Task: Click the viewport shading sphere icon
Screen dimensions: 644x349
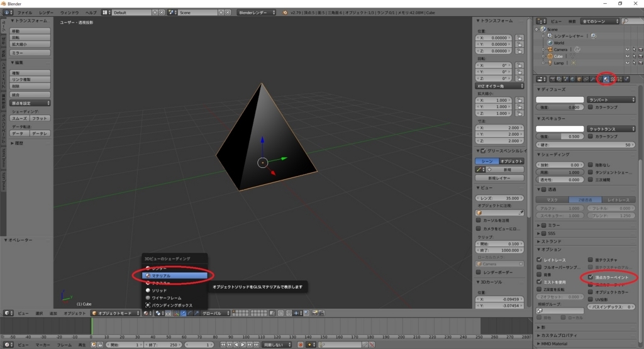Action: point(146,313)
